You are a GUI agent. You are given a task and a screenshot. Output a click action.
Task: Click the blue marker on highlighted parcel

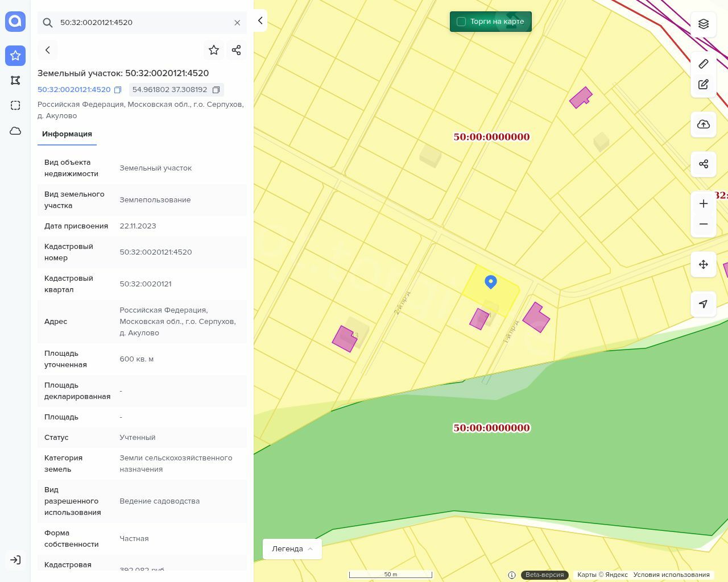tap(491, 281)
